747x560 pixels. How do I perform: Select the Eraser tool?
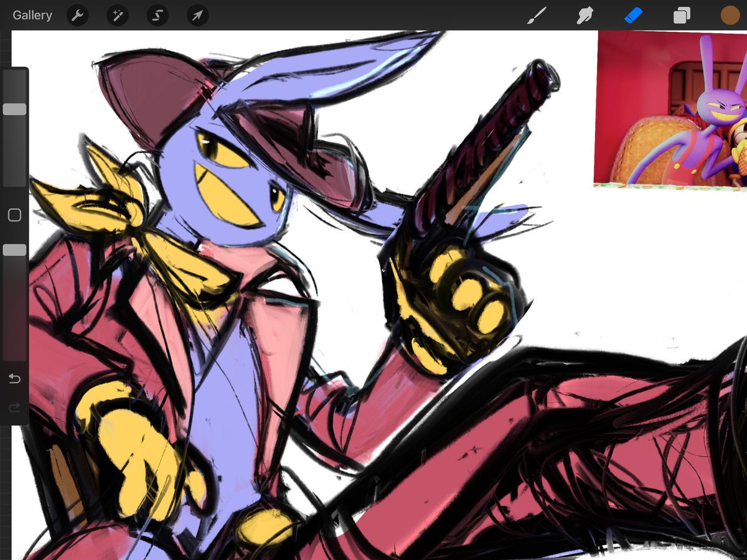(x=633, y=16)
